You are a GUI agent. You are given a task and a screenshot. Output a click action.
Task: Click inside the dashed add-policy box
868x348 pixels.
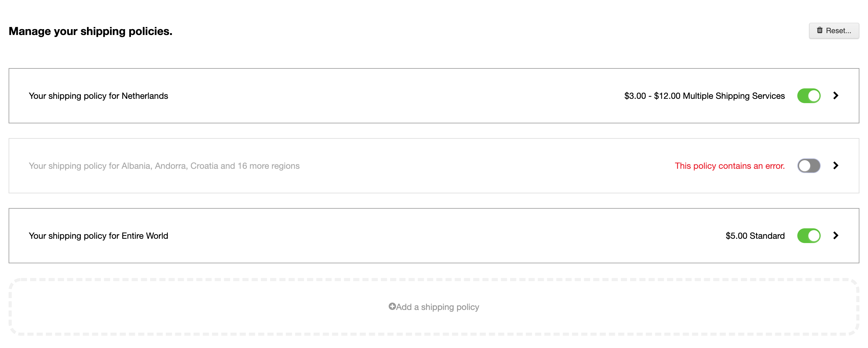pyautogui.click(x=434, y=307)
